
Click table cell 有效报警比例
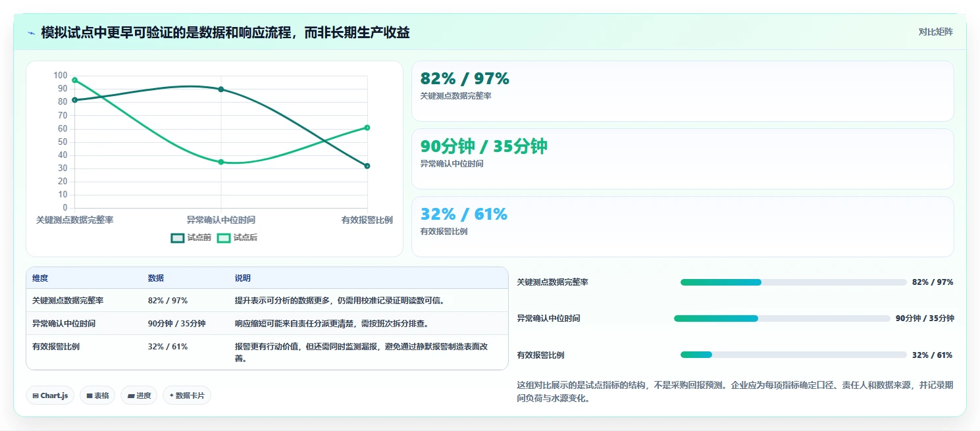(56, 346)
